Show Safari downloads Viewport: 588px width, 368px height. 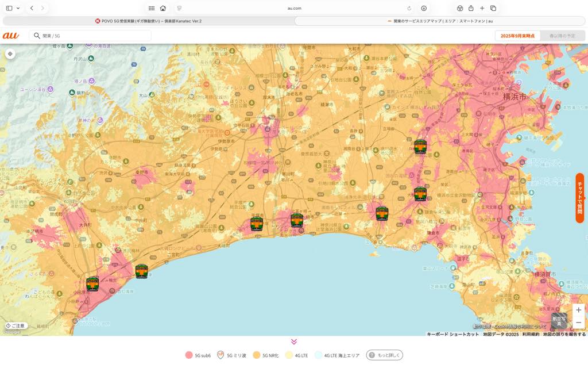(424, 8)
